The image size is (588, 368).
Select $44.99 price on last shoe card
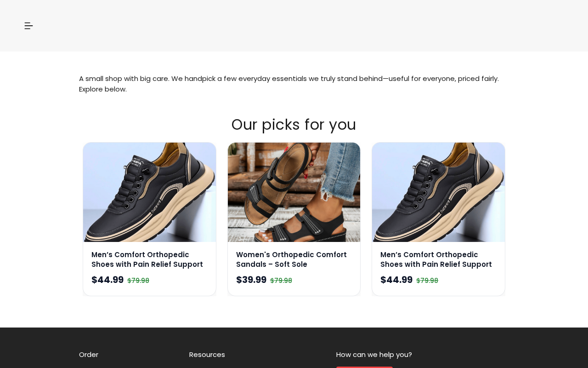click(x=396, y=280)
